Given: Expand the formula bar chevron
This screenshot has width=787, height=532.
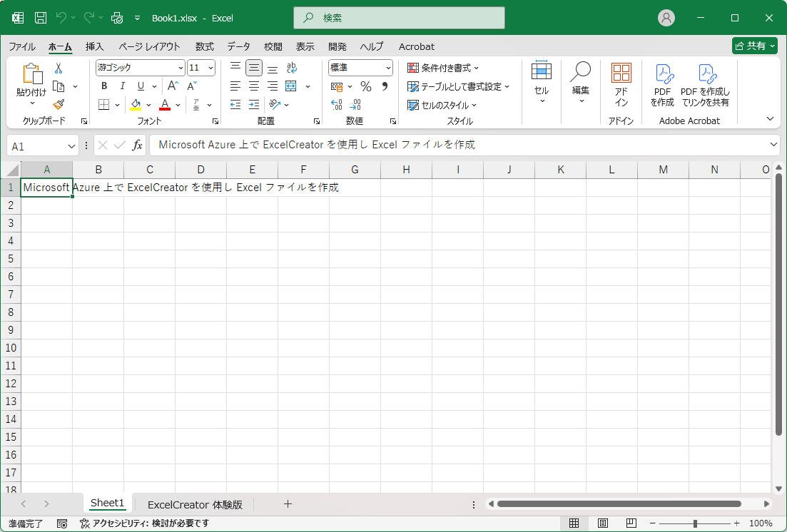Looking at the screenshot, I should [x=773, y=145].
